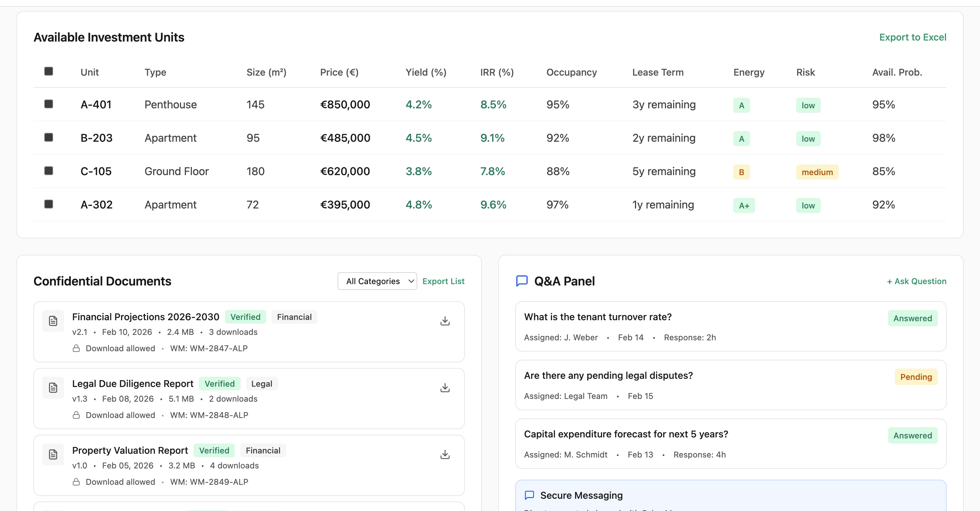Click the lock icon on Legal Due Diligence Report
This screenshot has width=980, height=511.
(76, 415)
